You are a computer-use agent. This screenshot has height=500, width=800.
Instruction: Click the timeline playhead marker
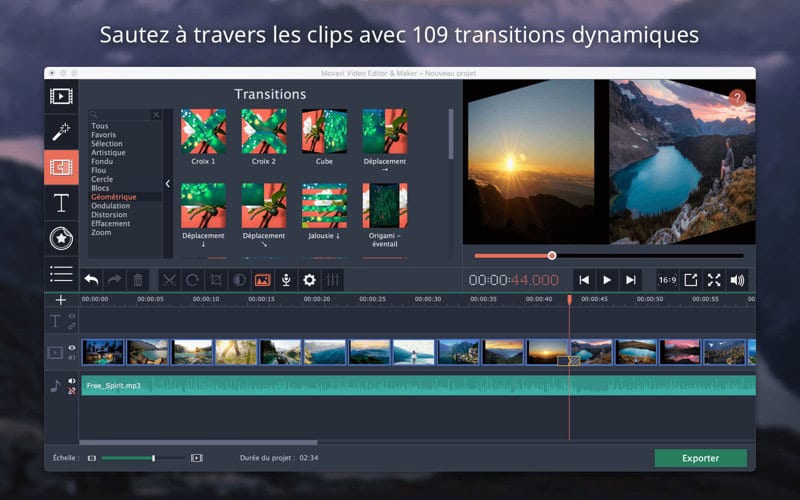pyautogui.click(x=569, y=300)
